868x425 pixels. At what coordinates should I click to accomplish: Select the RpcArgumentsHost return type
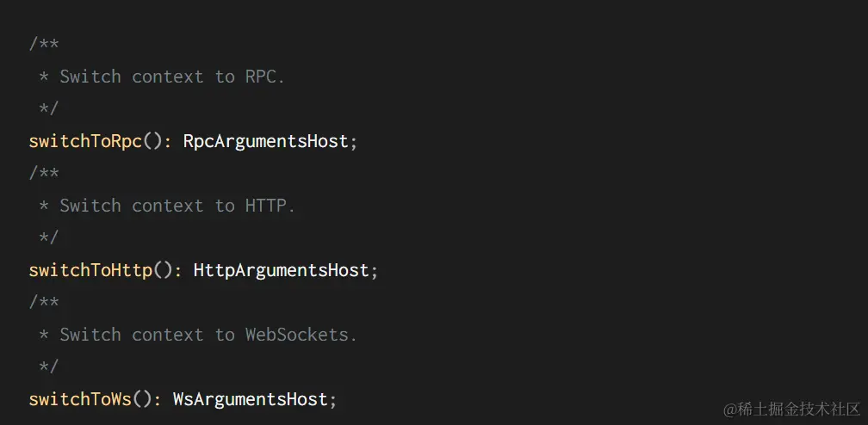(x=265, y=141)
